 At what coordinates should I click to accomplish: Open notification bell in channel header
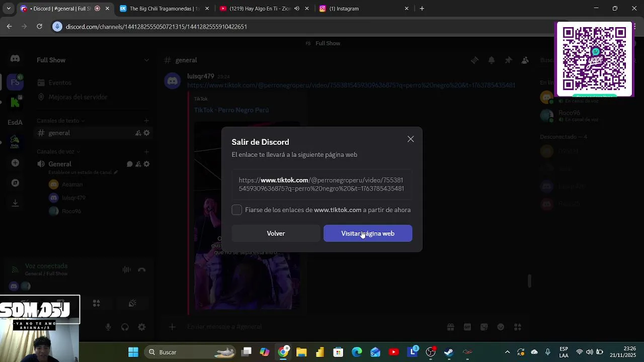pos(492,60)
